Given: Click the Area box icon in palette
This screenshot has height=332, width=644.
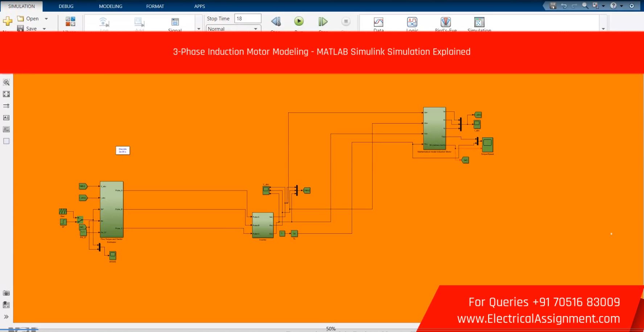Looking at the screenshot, I should [x=7, y=141].
